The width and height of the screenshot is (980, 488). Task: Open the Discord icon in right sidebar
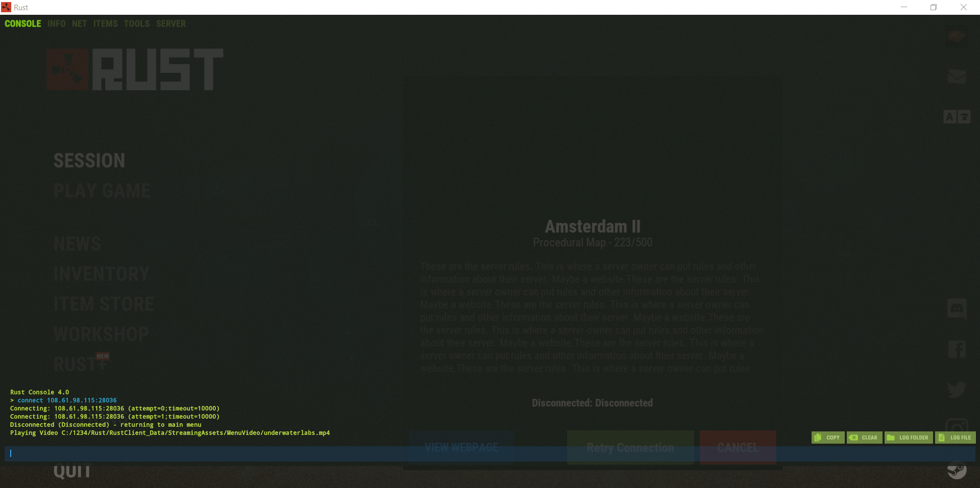click(957, 309)
